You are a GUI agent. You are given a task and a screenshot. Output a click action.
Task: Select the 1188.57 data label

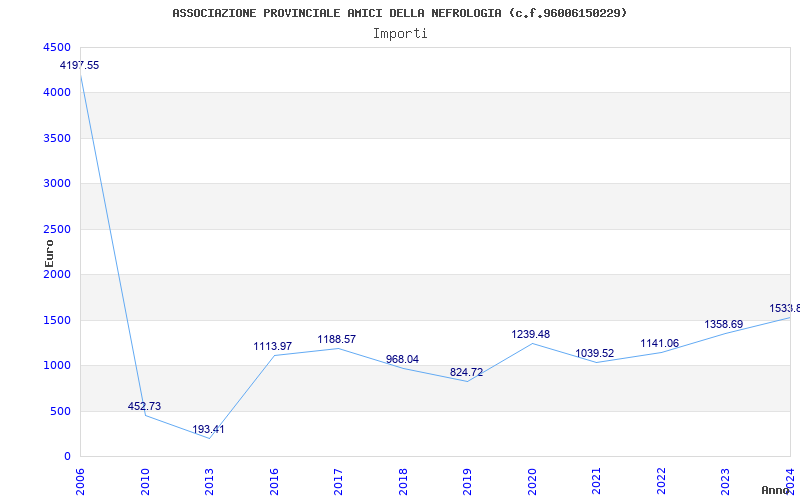[337, 339]
